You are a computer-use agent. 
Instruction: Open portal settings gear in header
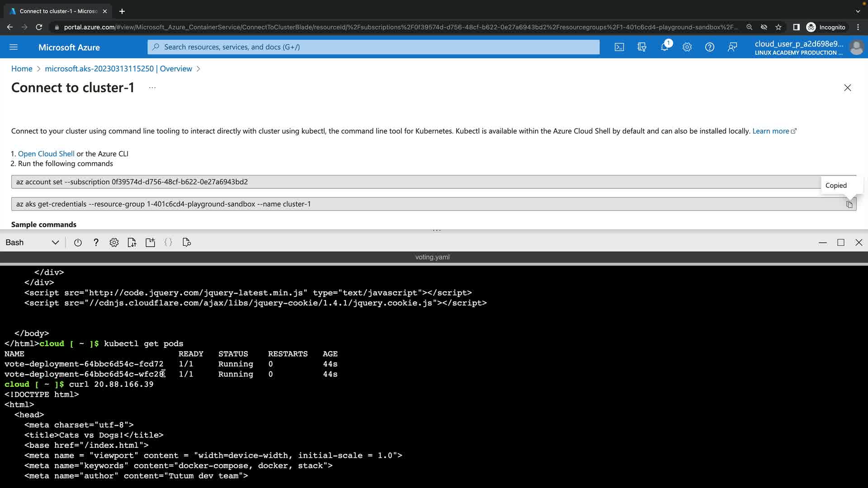(687, 47)
